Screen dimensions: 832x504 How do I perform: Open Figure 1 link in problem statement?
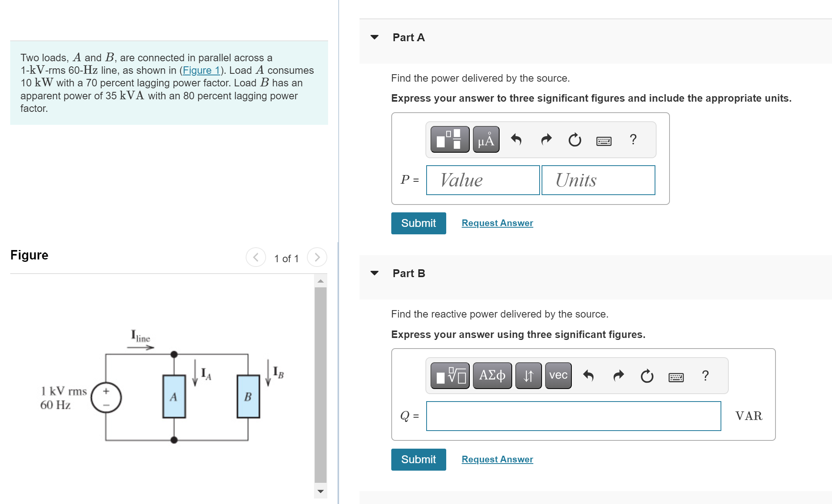click(201, 70)
